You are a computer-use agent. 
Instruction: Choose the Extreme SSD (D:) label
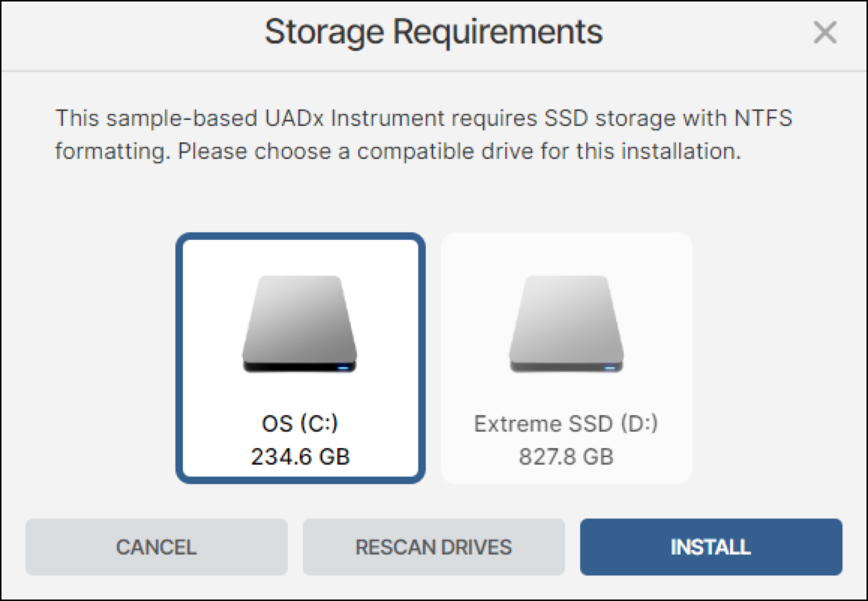[567, 423]
